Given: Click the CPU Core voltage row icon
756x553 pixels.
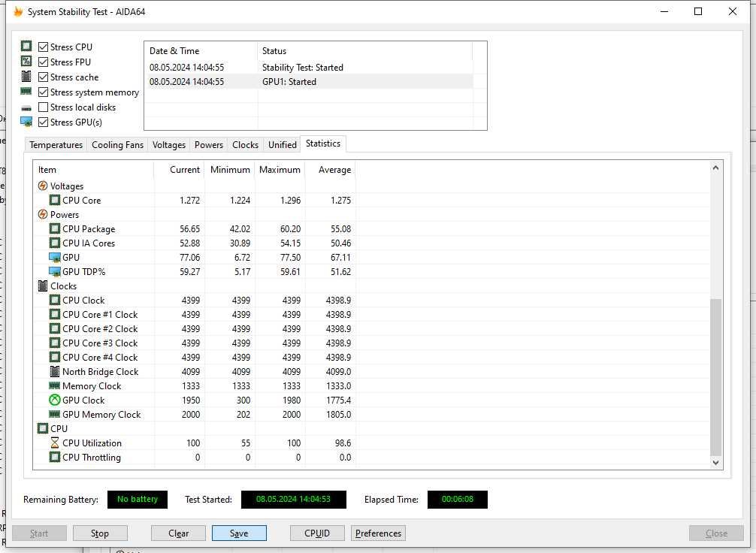Looking at the screenshot, I should (x=55, y=200).
